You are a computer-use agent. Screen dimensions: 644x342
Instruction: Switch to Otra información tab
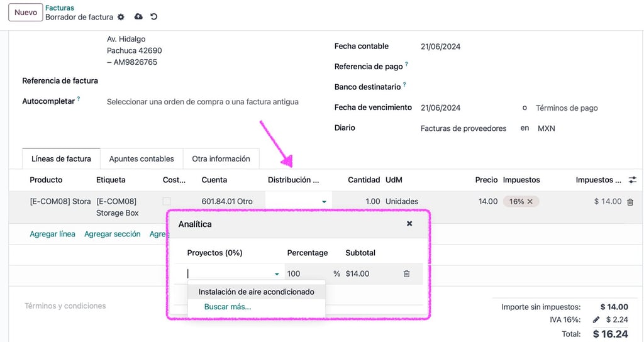pyautogui.click(x=221, y=159)
